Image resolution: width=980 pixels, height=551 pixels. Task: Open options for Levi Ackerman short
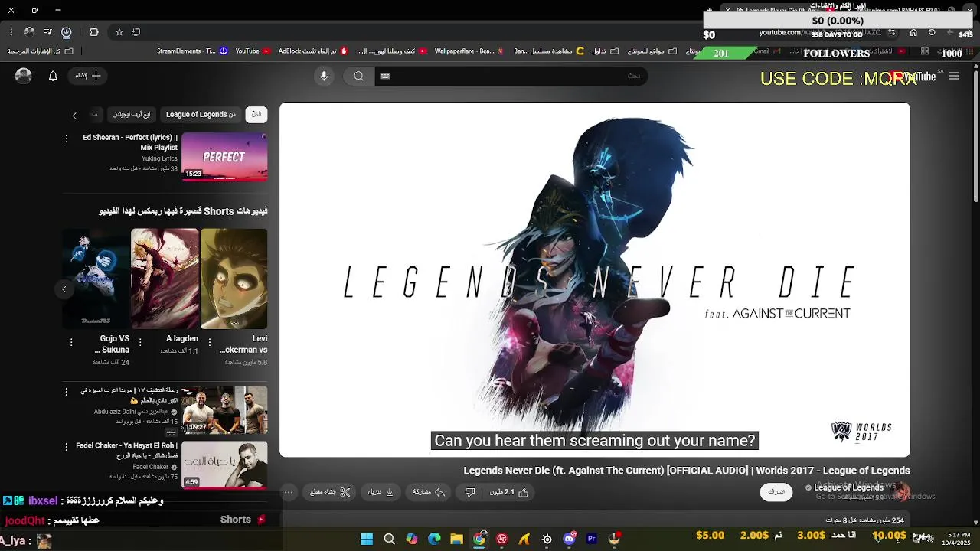(210, 342)
